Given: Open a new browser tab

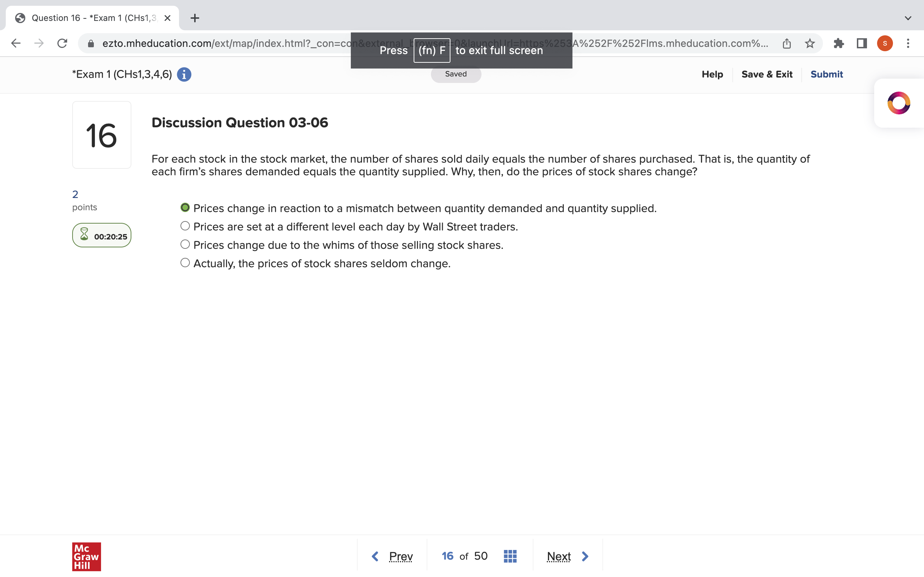Looking at the screenshot, I should 195,18.
